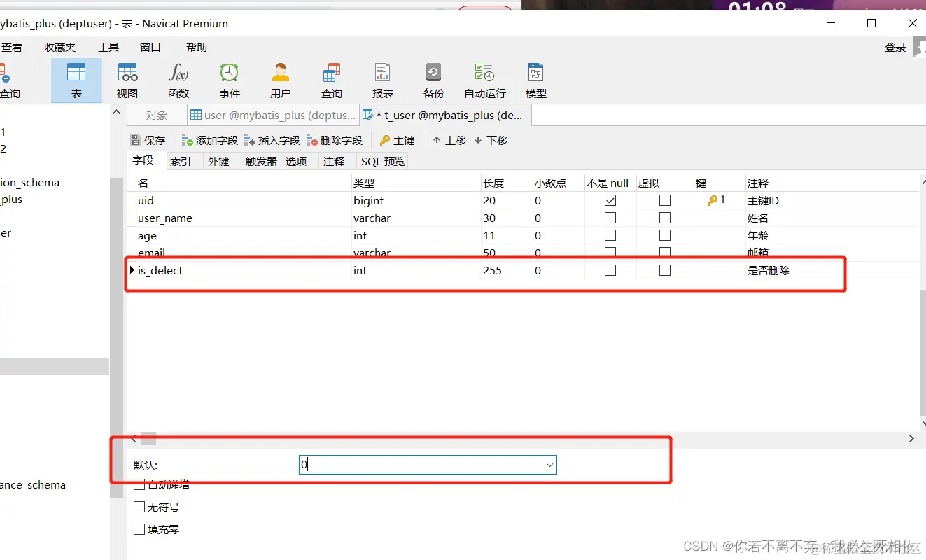This screenshot has height=560, width=926.
Task: Click the 是否删除 comment cell
Action: (x=832, y=270)
